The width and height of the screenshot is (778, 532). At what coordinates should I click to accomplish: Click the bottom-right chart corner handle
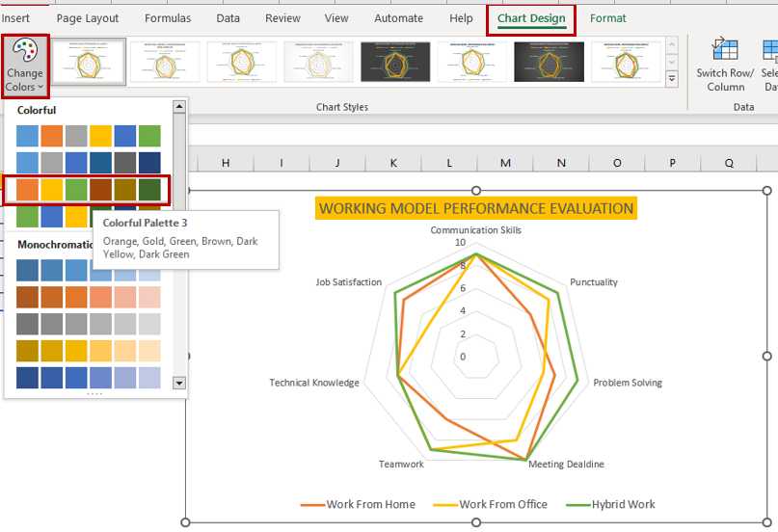766,522
